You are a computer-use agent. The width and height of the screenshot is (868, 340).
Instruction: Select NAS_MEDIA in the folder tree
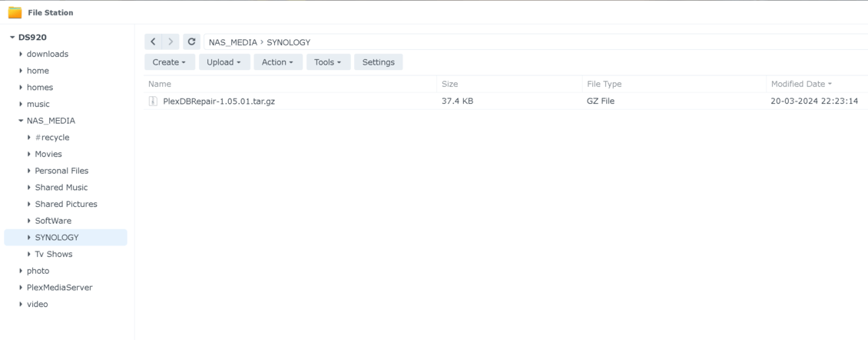pos(51,120)
